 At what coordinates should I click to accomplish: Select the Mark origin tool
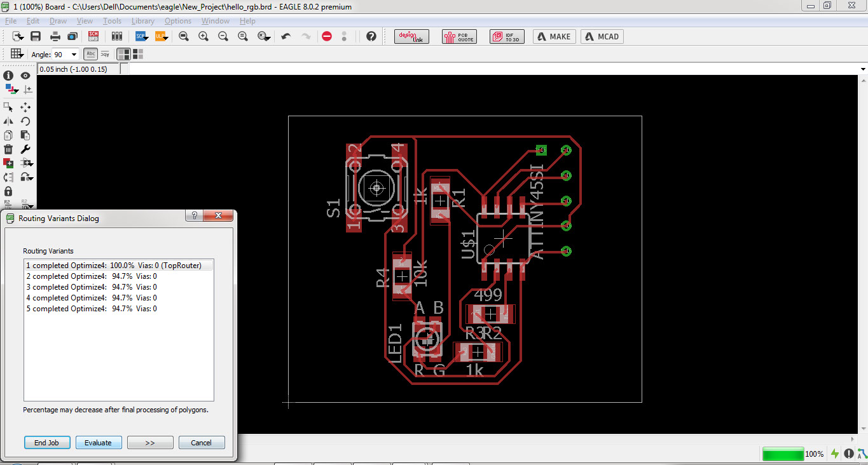tap(27, 90)
